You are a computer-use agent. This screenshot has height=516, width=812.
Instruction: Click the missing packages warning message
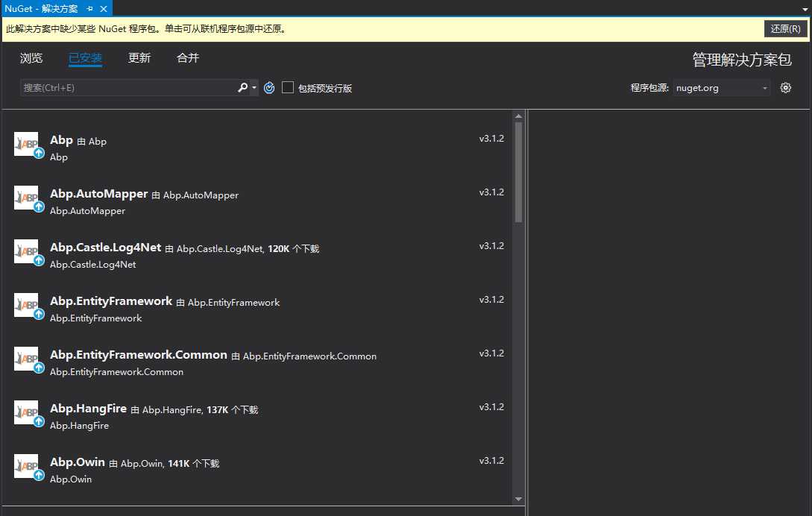(146, 29)
